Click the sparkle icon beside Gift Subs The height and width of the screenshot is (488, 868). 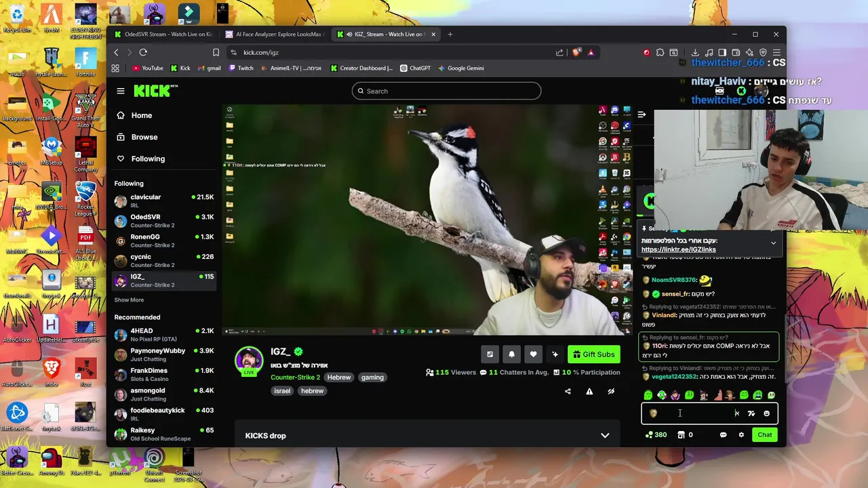coord(555,354)
